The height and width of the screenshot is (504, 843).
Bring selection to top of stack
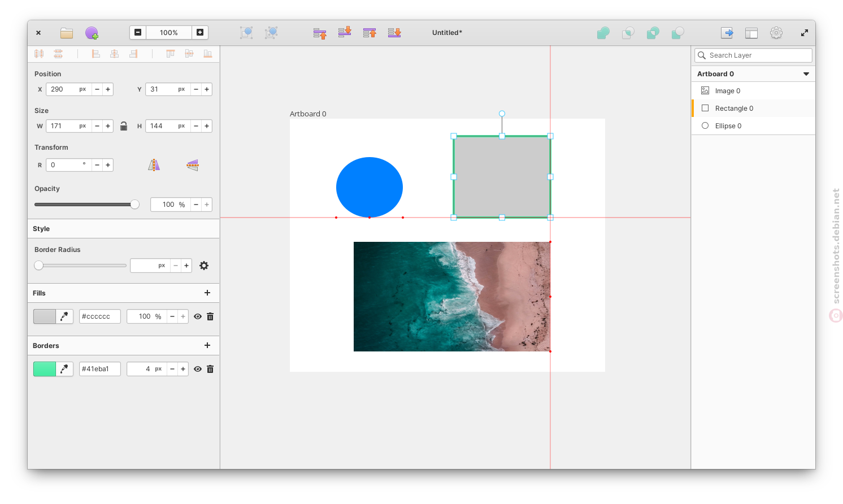tap(370, 33)
